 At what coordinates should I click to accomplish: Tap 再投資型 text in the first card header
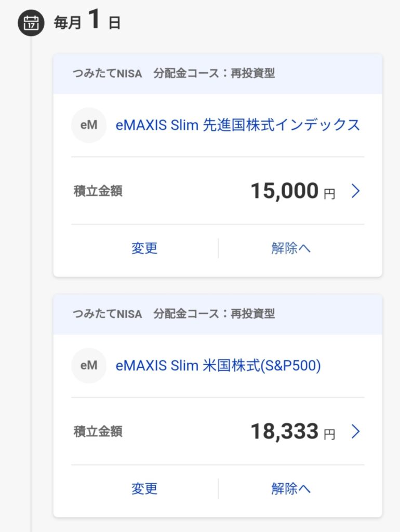point(253,74)
